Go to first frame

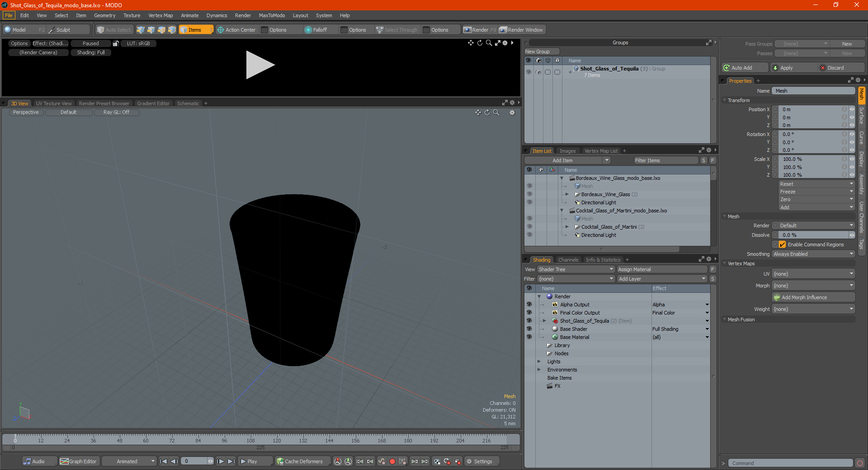click(164, 461)
